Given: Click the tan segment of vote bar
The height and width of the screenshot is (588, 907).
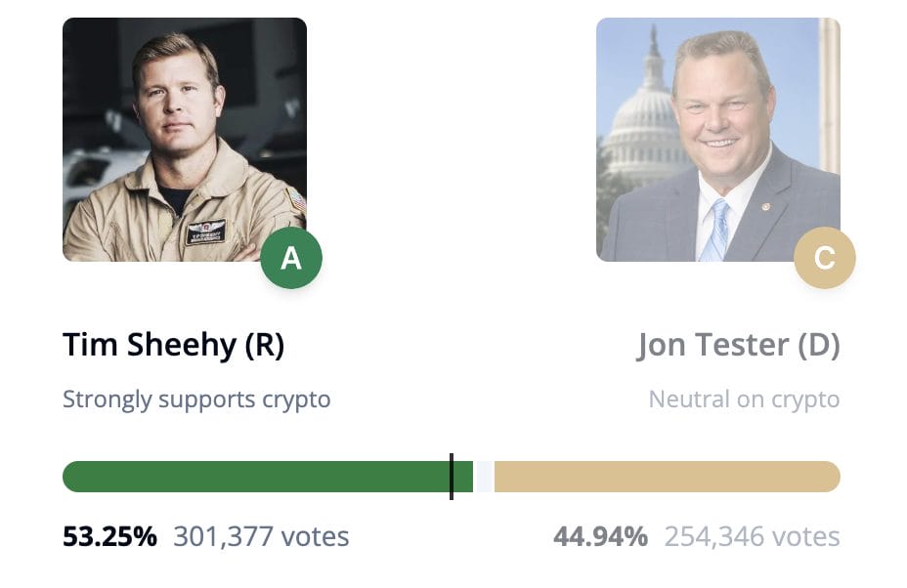Looking at the screenshot, I should (667, 477).
